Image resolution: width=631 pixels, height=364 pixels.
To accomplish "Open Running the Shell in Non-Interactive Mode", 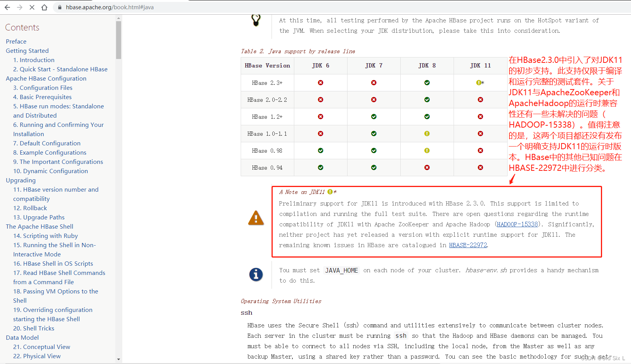I will tap(54, 249).
